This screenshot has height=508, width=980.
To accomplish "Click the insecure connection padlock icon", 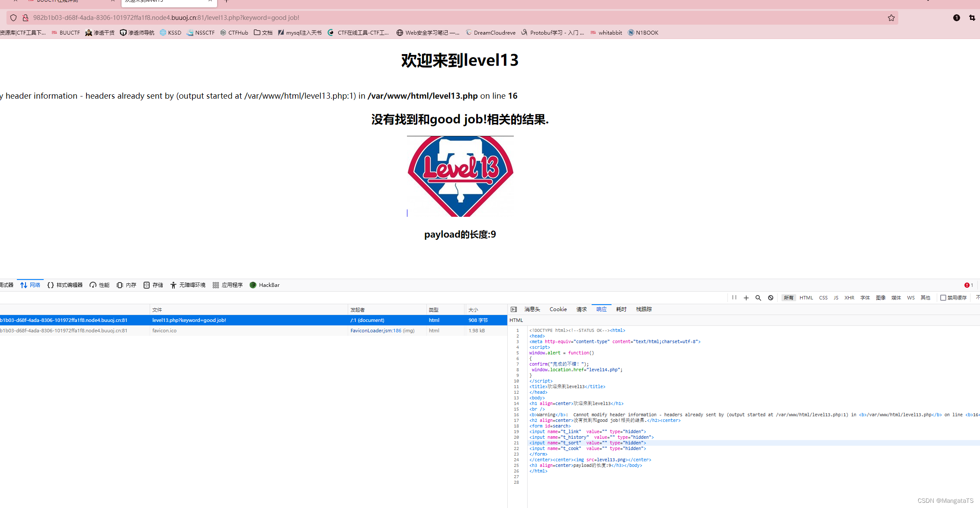I will coord(26,18).
